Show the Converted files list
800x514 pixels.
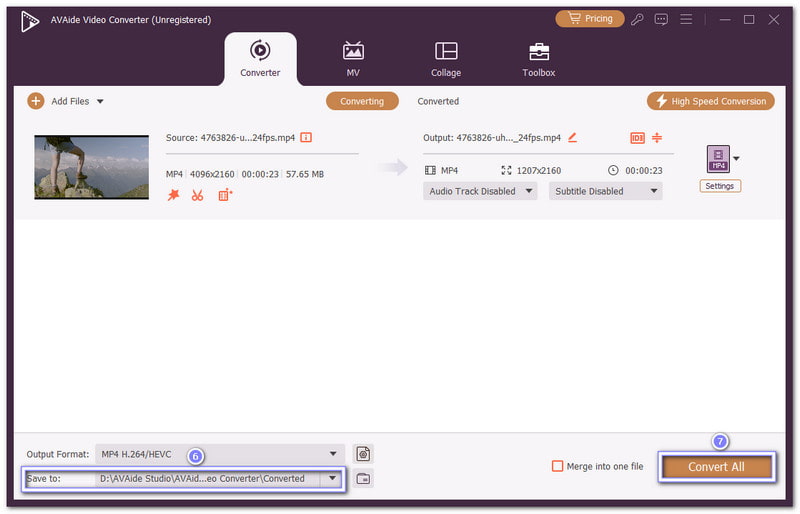pyautogui.click(x=438, y=101)
